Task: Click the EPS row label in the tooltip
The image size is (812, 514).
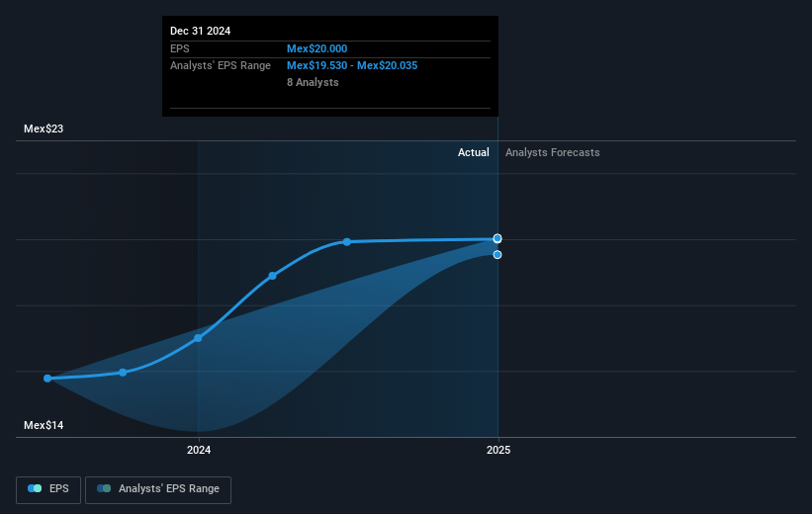Action: coord(180,48)
